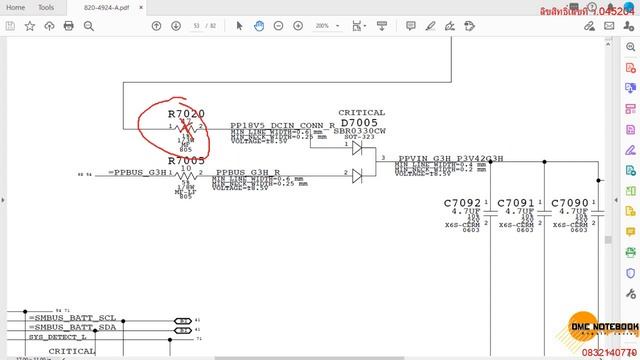
Task: Click the Zoom in plus icon
Action: coord(298,26)
